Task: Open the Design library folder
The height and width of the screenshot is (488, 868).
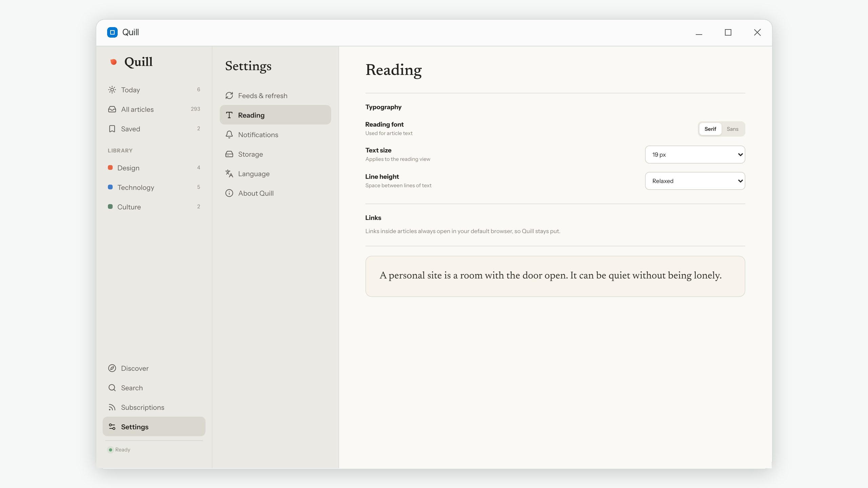Action: [154, 168]
